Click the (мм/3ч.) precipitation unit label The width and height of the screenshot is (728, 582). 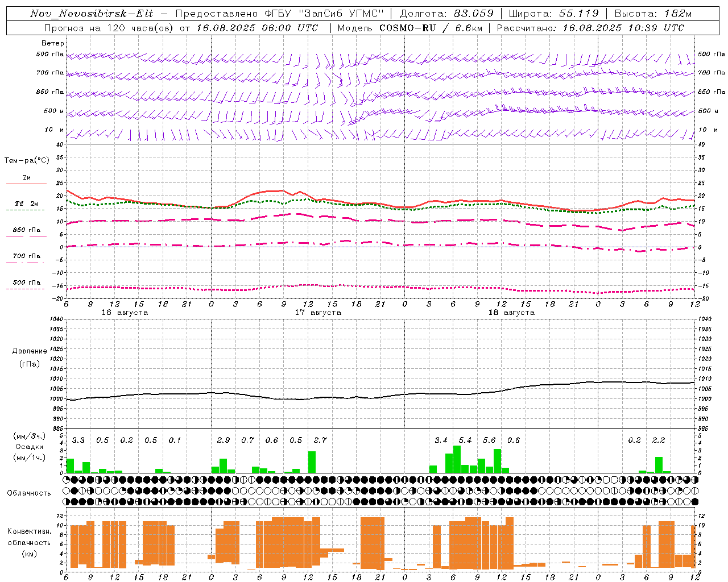[29, 436]
